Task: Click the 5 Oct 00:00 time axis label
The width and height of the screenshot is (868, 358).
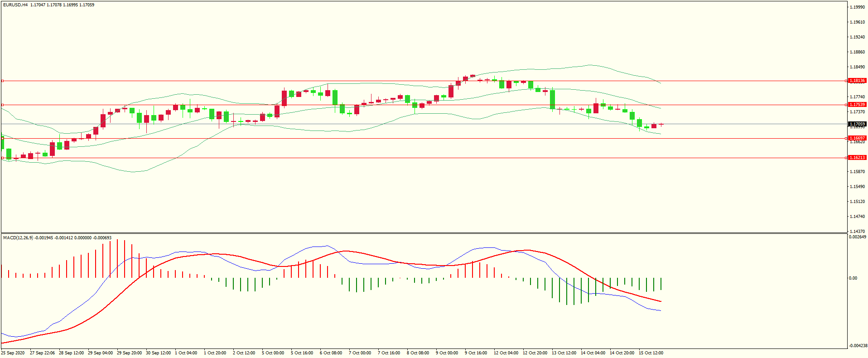Action: point(273,353)
